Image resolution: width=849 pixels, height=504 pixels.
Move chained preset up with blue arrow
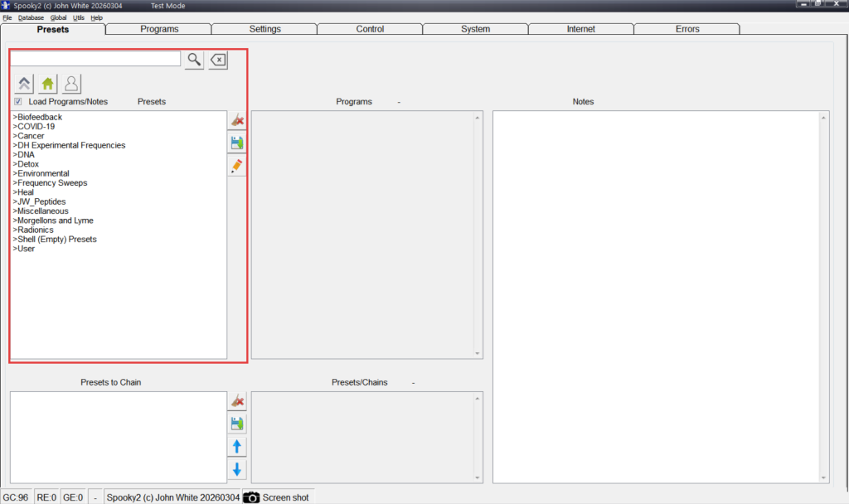[237, 447]
